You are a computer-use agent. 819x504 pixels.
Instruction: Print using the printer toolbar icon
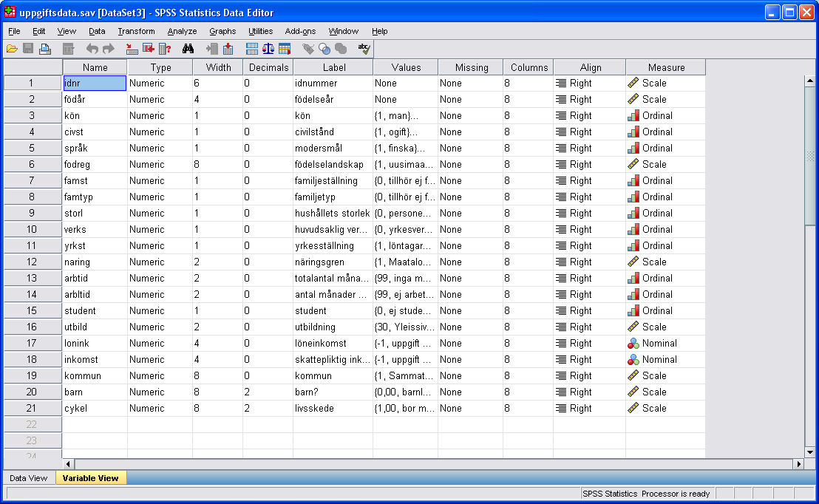click(x=45, y=49)
